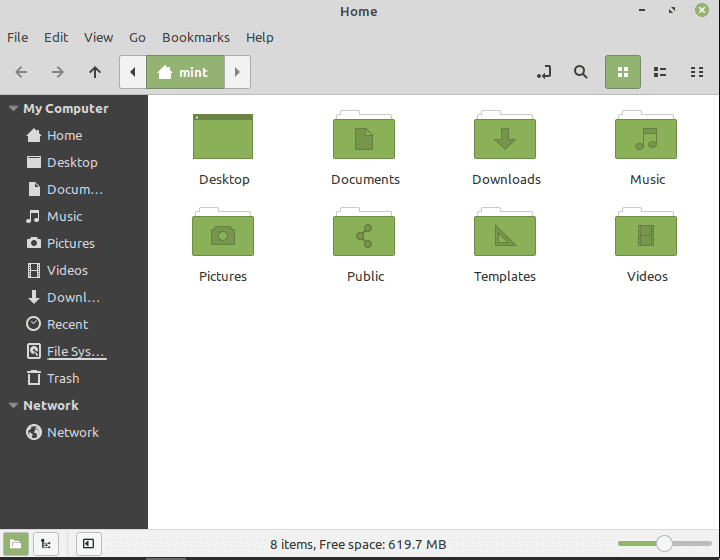Navigate back with the left arrow

click(x=22, y=72)
